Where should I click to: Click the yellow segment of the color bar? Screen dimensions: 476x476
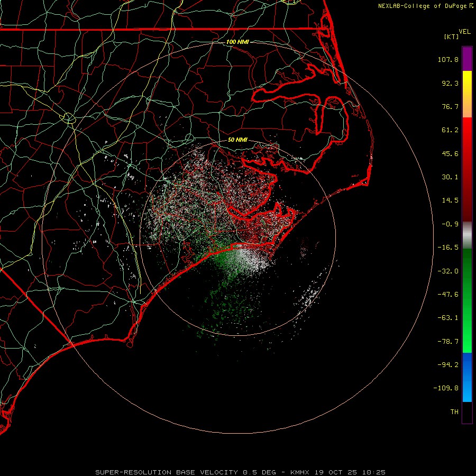[467, 94]
